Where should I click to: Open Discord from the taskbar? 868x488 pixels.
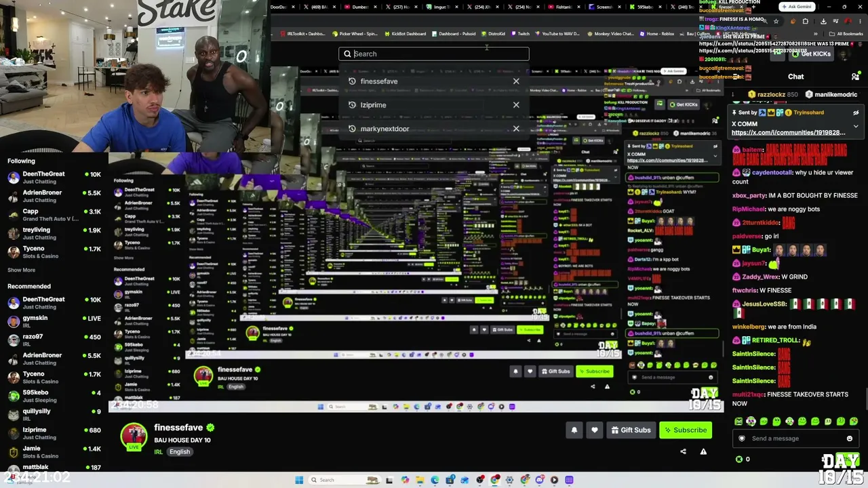(x=539, y=480)
